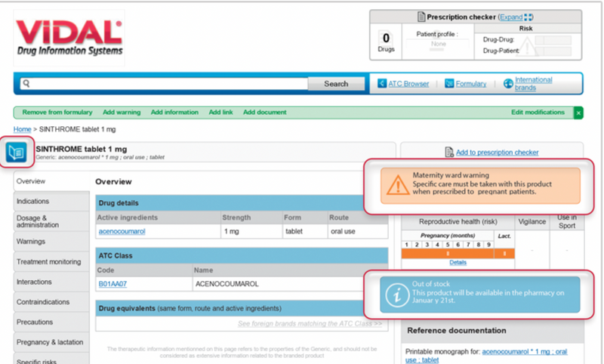Click the Patient profile None field
This screenshot has width=604, height=364.
[x=438, y=44]
